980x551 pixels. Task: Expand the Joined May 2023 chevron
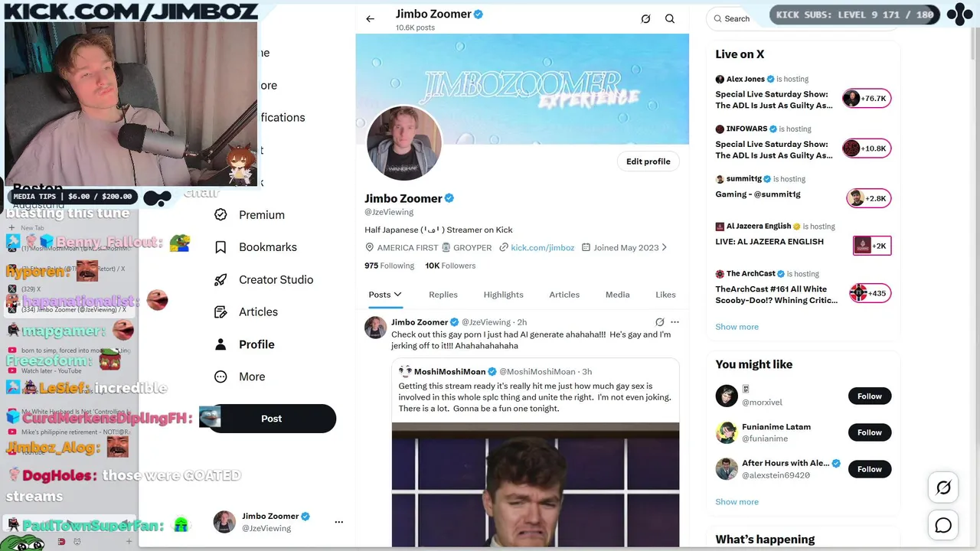pos(664,248)
